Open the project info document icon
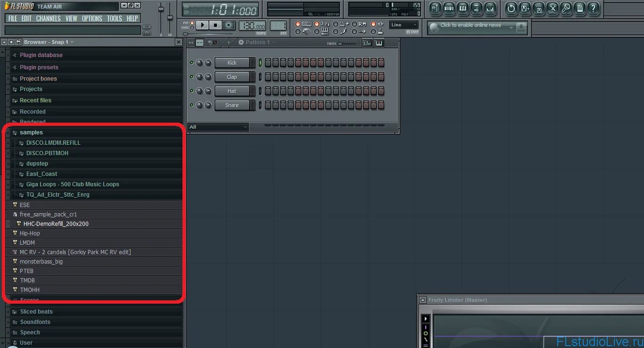Viewport: 644px width, 348px height. tap(579, 8)
